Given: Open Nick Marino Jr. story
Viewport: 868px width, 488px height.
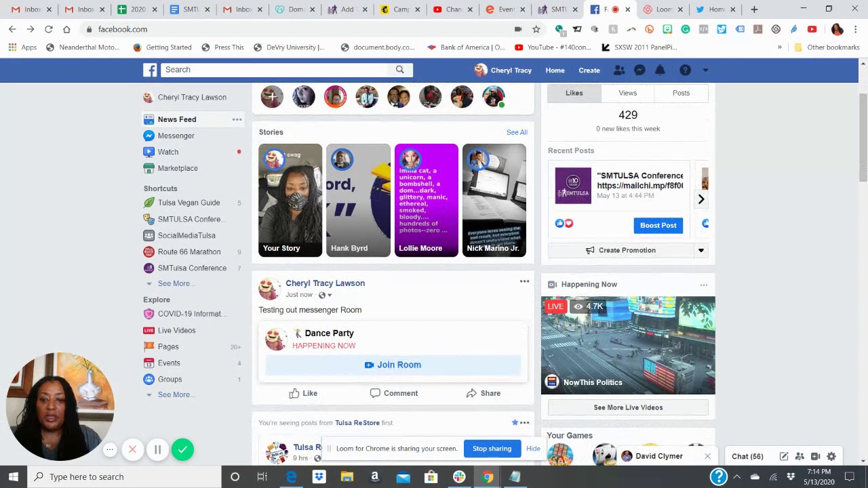Looking at the screenshot, I should [494, 201].
